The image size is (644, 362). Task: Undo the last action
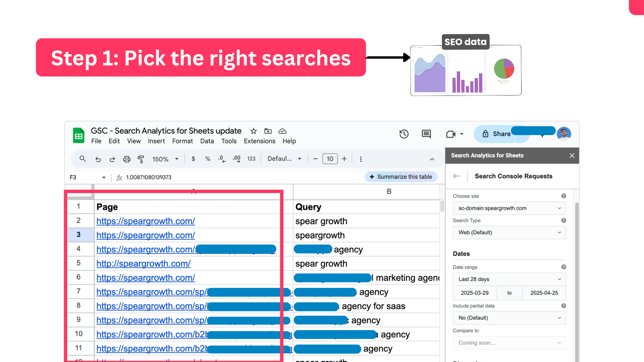(x=98, y=159)
